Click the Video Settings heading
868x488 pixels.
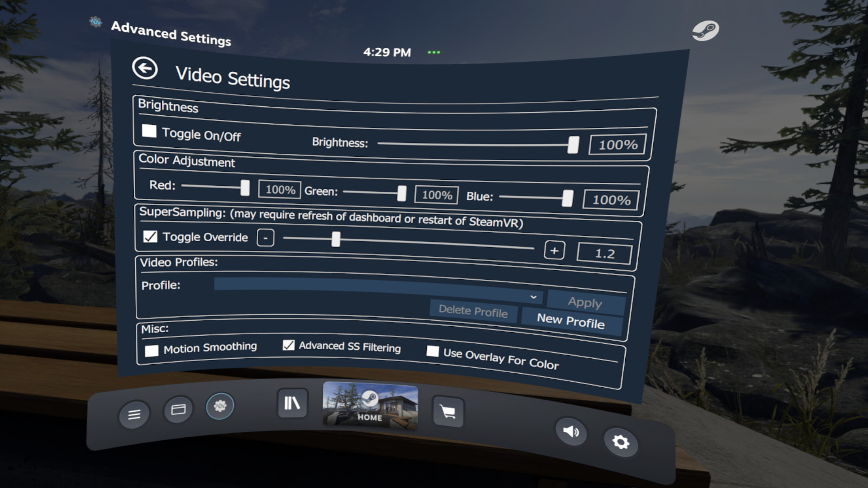tap(232, 78)
